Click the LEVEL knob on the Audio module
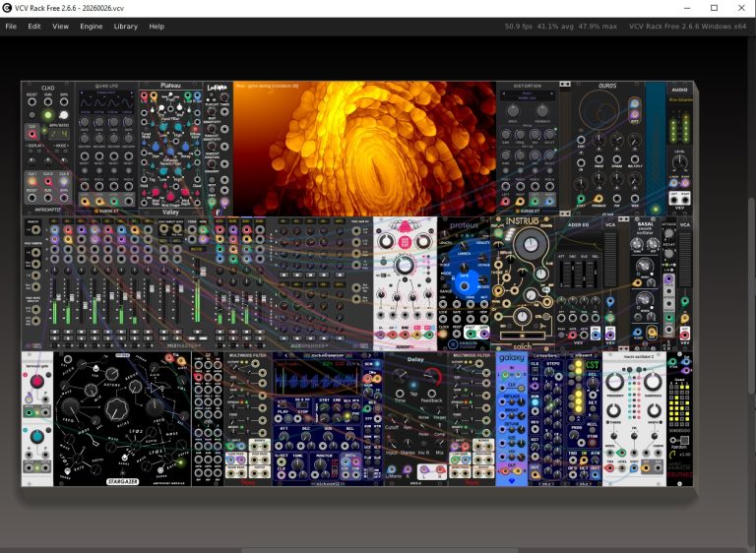This screenshot has height=553, width=756. click(679, 162)
